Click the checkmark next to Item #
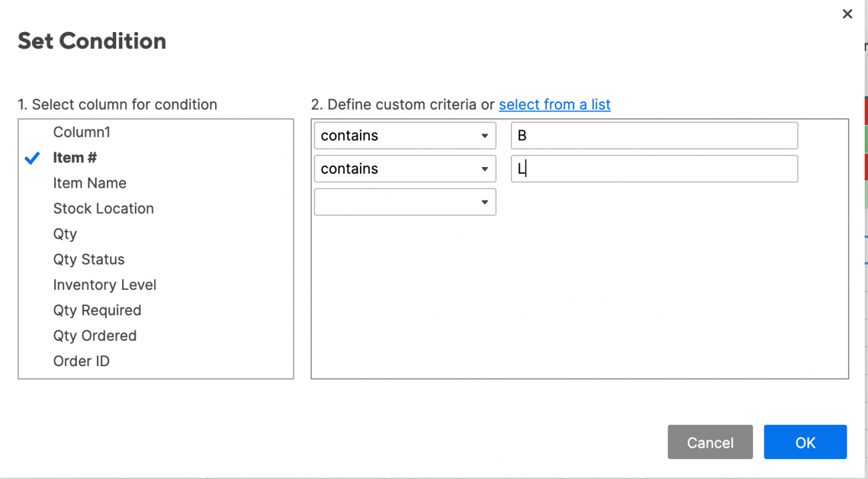Screen dimensions: 868x479 tap(31, 158)
